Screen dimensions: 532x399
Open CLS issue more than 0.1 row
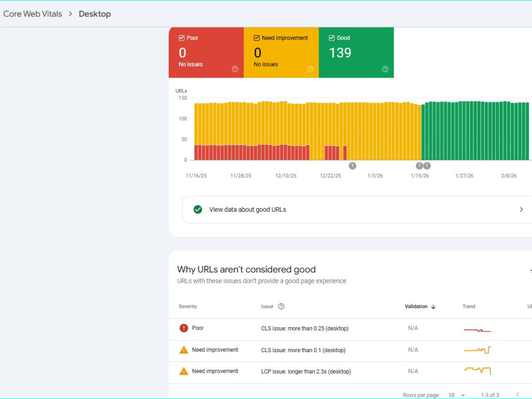350,350
